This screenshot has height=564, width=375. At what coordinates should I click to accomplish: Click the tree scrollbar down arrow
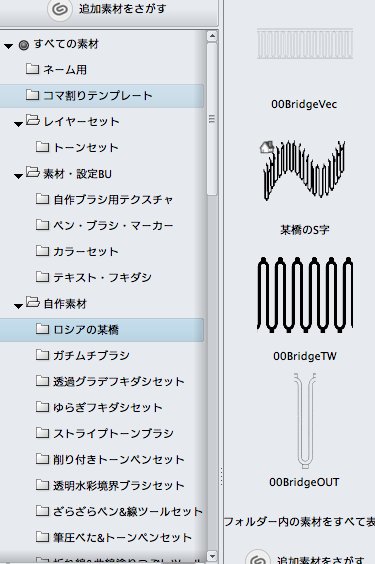tap(212, 556)
